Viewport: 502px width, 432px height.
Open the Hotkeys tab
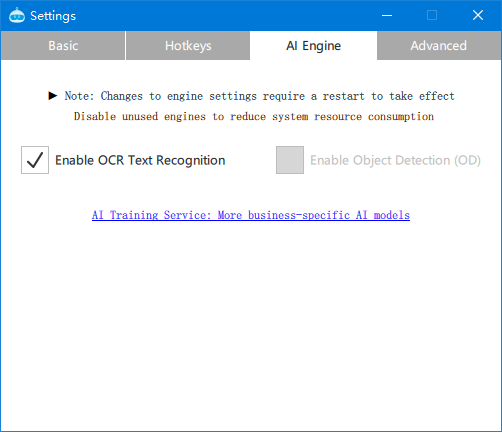click(x=188, y=46)
